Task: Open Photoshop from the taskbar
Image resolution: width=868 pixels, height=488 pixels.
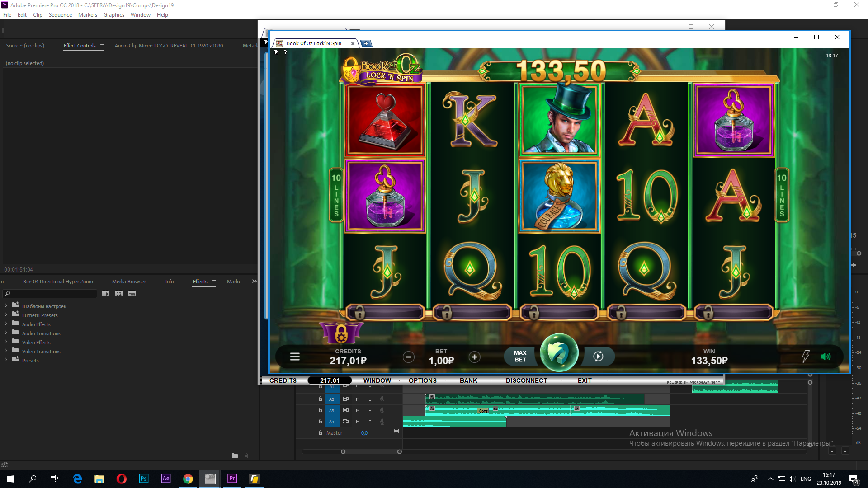Action: 144,479
